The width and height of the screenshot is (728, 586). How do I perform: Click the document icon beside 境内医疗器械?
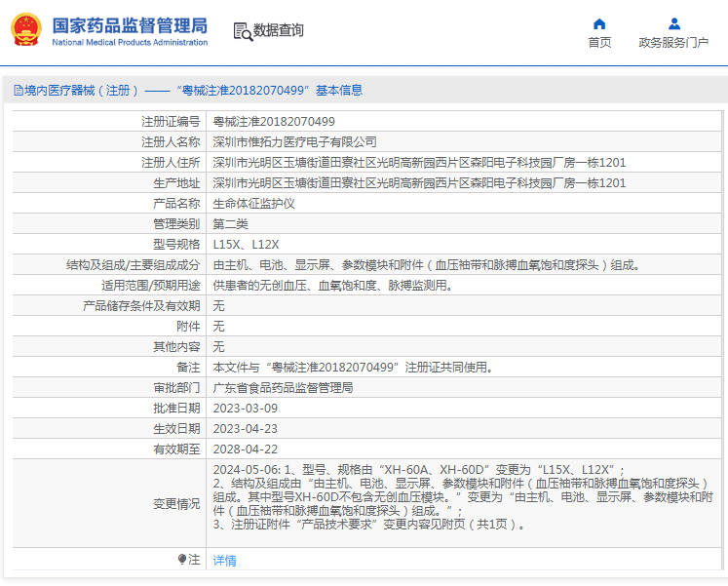click(x=19, y=90)
